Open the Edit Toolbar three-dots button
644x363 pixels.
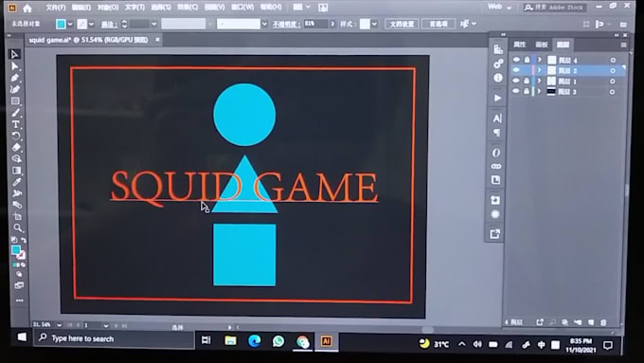coord(19,300)
